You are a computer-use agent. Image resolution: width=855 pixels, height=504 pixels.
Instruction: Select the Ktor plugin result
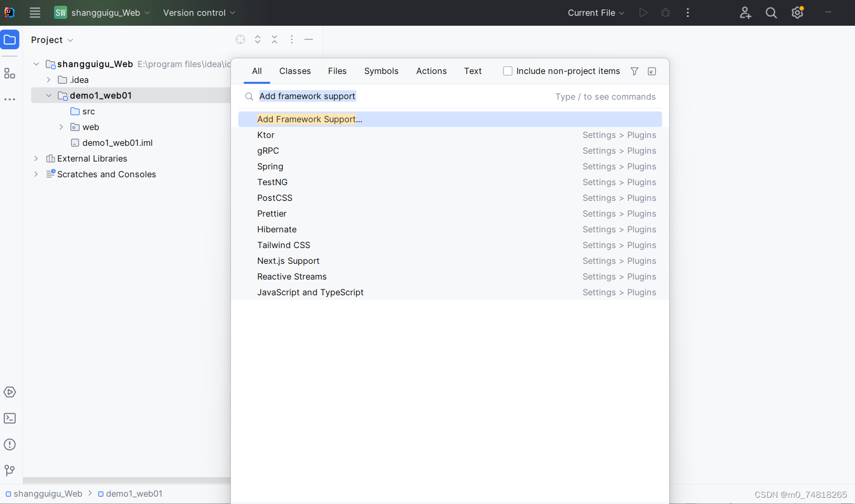click(x=450, y=135)
